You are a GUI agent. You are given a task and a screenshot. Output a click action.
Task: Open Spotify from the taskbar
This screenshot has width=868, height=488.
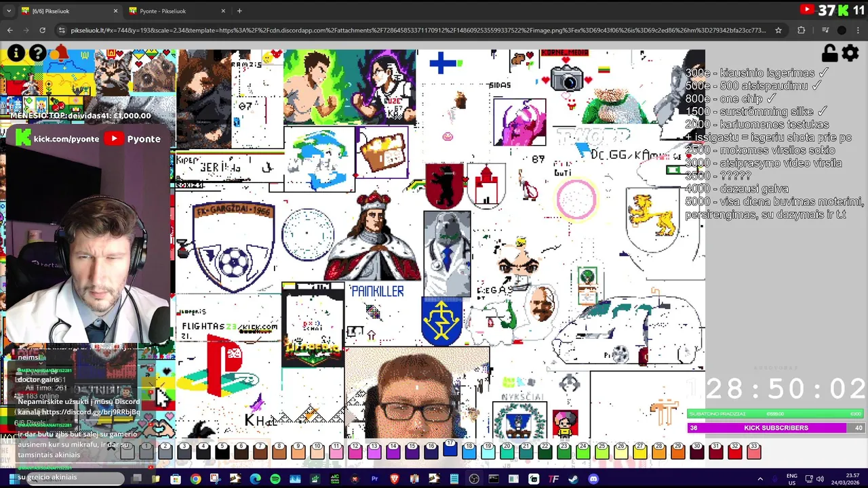[x=275, y=479]
